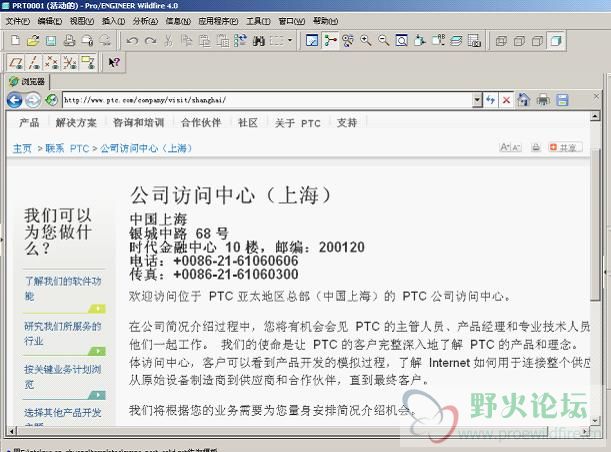
Task: Click the Refit to screen icon
Action: [x=402, y=41]
